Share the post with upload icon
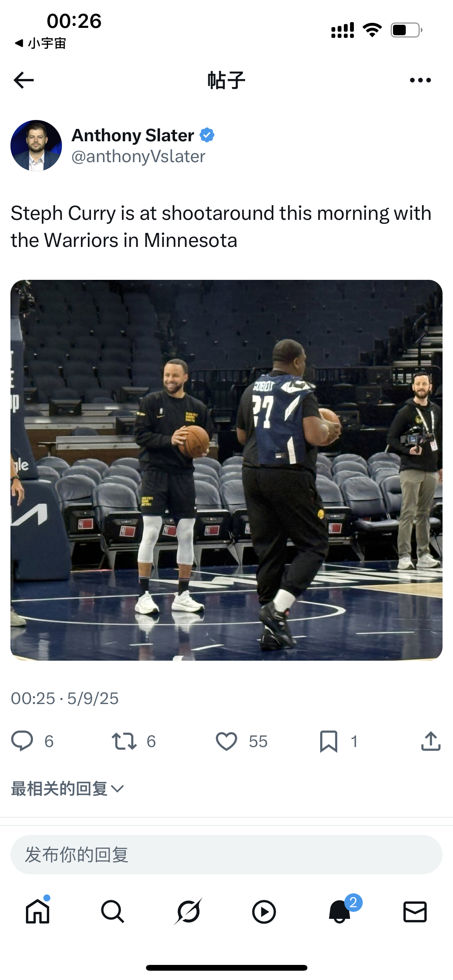Image resolution: width=453 pixels, height=980 pixels. (431, 741)
